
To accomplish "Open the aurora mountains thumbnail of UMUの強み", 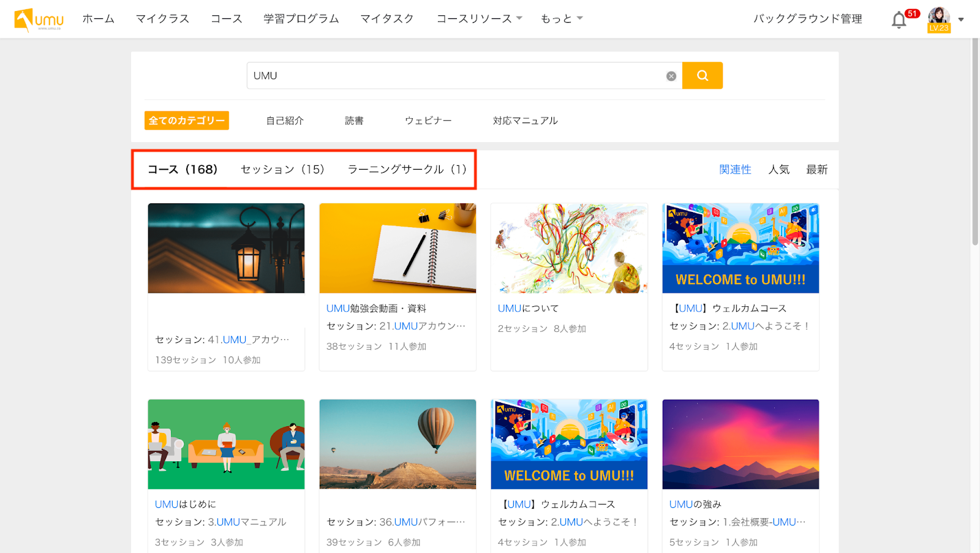I will tap(741, 444).
